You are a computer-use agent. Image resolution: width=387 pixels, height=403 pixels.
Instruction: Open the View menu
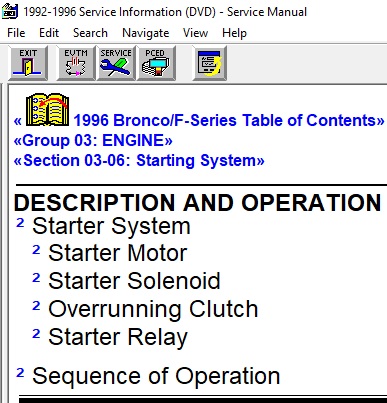coord(195,33)
